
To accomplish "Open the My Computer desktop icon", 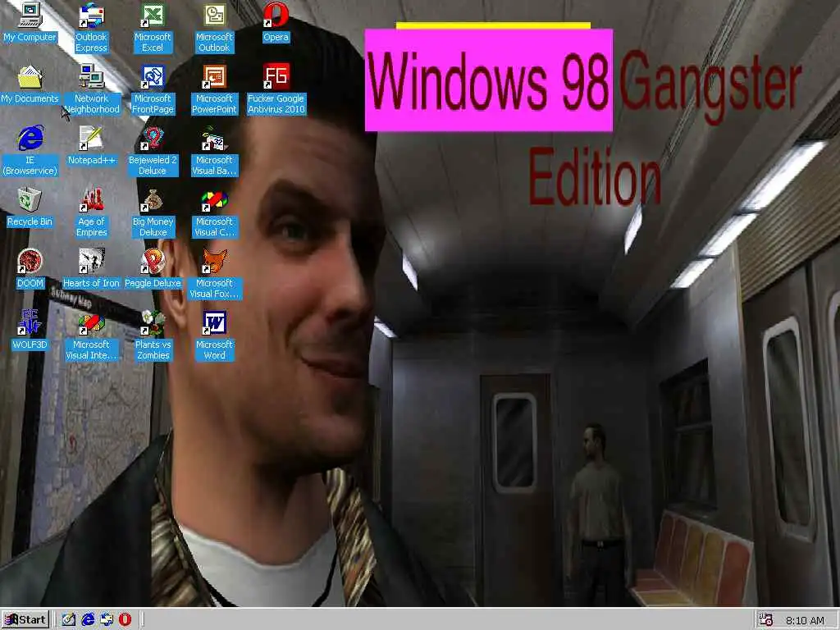I will 30,22.
